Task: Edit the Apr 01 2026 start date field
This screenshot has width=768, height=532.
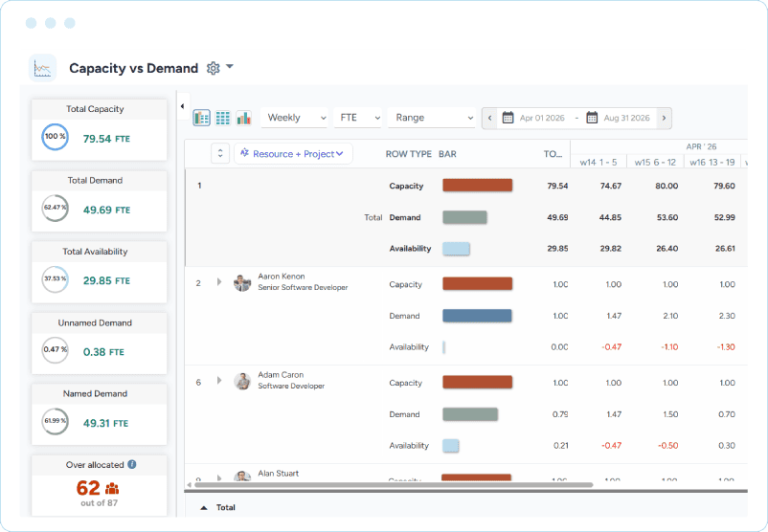Action: coord(542,118)
